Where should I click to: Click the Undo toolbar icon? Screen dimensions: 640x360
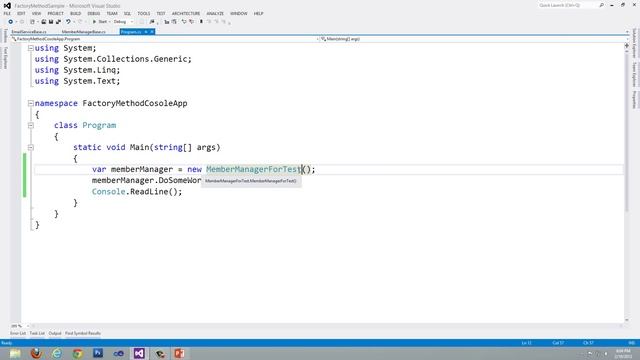68,22
